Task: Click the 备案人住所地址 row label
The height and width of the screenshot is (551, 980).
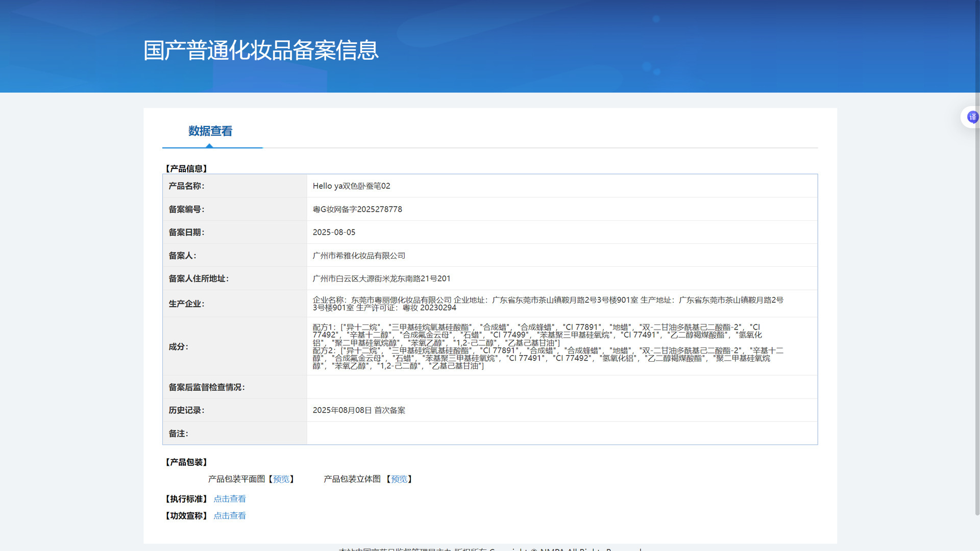Action: coord(199,279)
